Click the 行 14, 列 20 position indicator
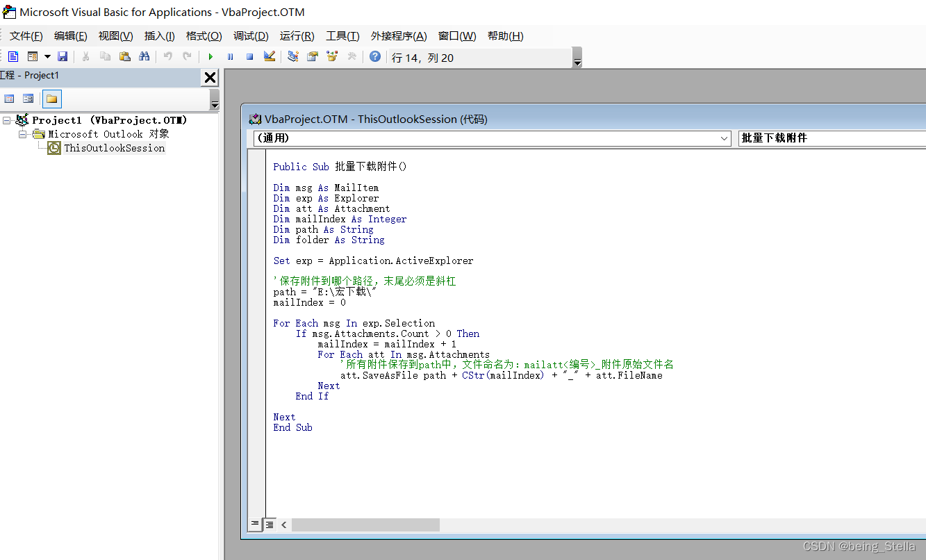The height and width of the screenshot is (560, 926). pos(423,58)
